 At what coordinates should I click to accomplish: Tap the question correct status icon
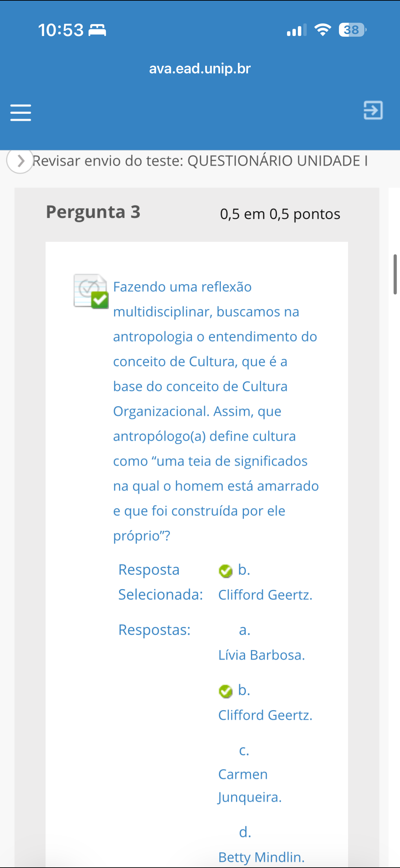pyautogui.click(x=91, y=291)
